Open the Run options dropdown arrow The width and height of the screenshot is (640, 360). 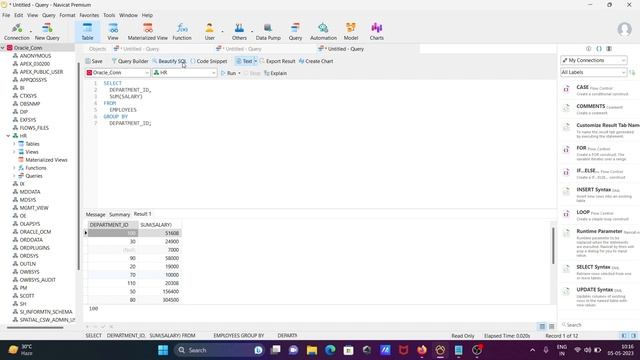pos(239,73)
